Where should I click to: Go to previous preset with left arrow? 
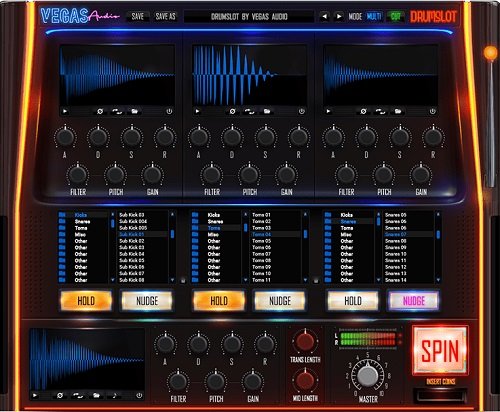tap(324, 16)
